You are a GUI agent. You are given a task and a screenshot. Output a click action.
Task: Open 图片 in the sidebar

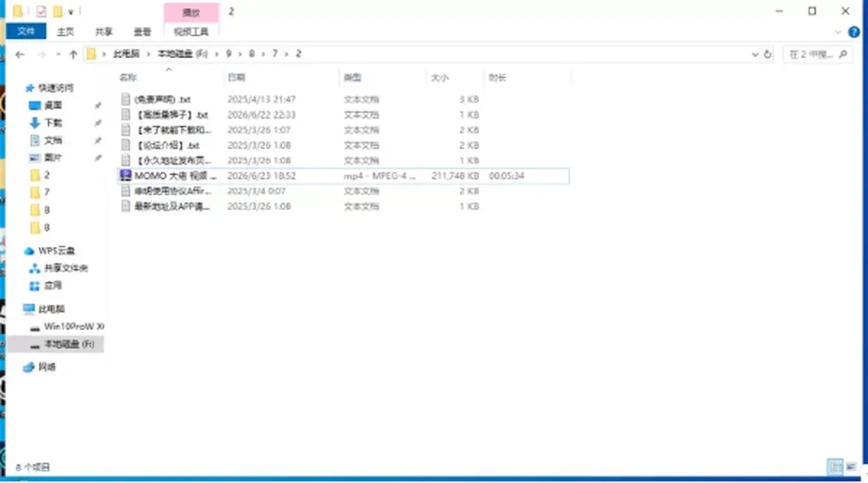pyautogui.click(x=53, y=157)
